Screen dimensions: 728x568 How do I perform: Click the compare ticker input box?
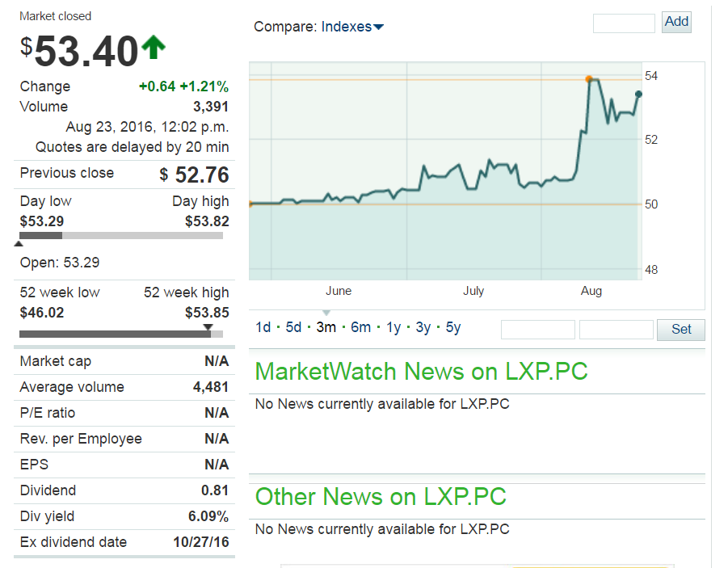tap(623, 23)
